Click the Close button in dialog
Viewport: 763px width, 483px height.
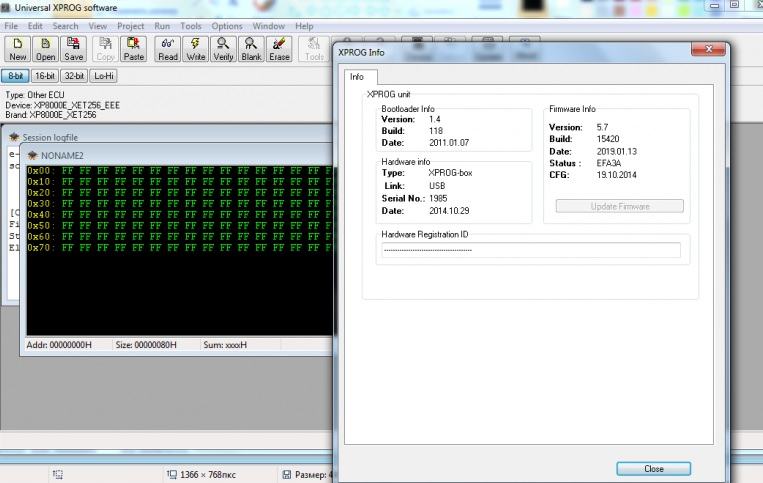(x=653, y=468)
